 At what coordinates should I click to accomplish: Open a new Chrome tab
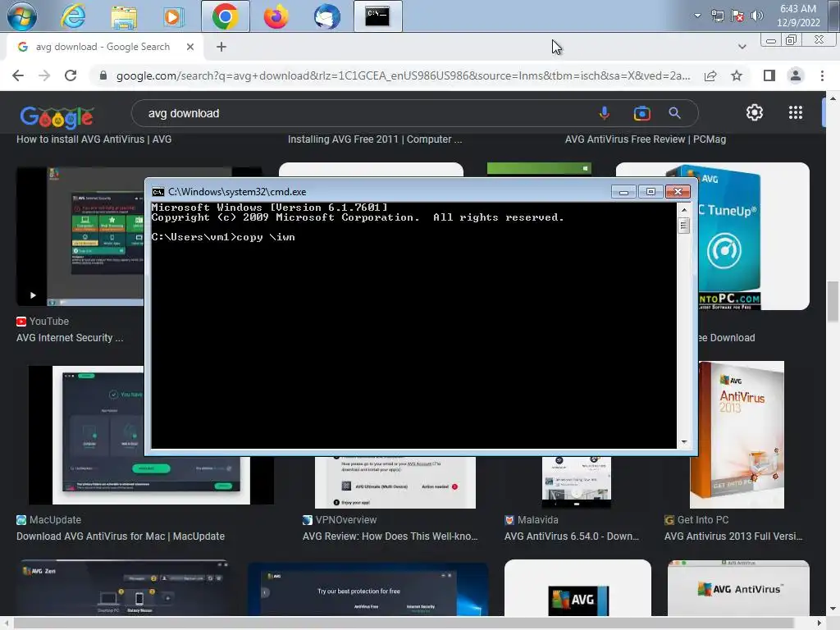coord(221,47)
